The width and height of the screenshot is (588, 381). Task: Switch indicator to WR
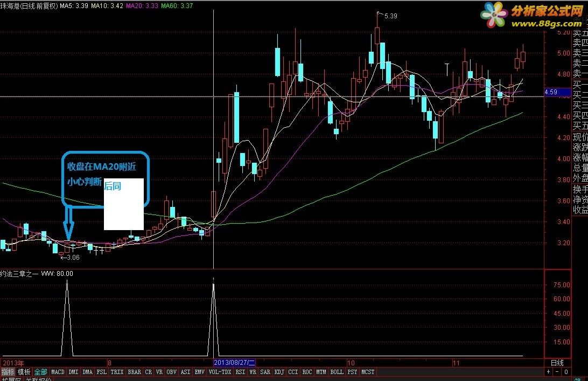(x=253, y=372)
